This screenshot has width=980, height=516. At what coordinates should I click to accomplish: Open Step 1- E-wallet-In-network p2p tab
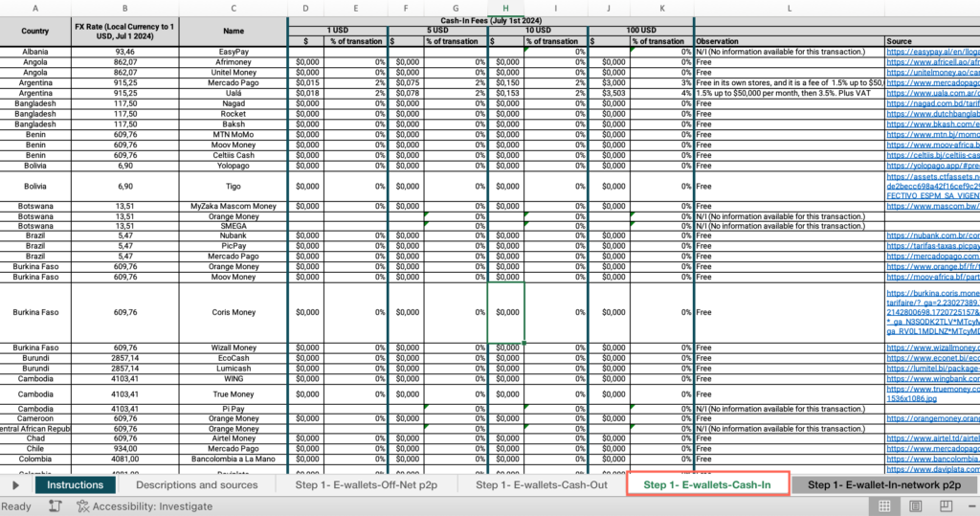pos(884,484)
